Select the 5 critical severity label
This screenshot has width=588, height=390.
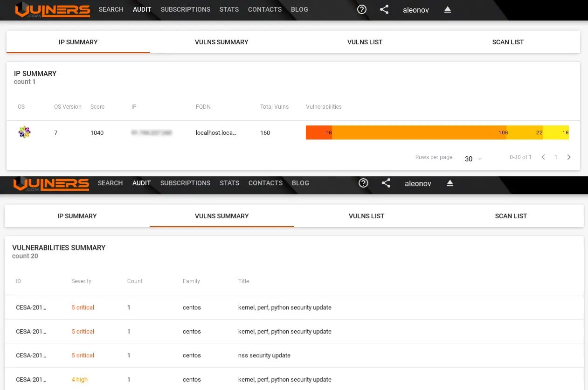(83, 307)
